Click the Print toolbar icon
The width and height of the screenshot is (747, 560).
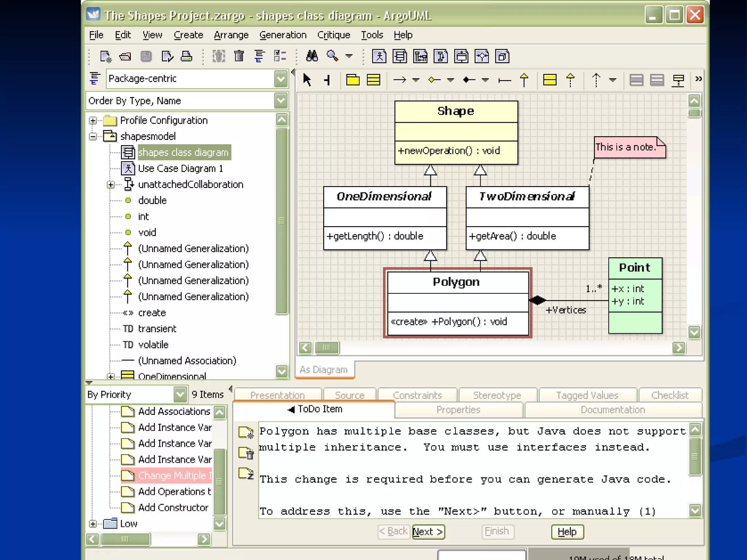tap(186, 56)
